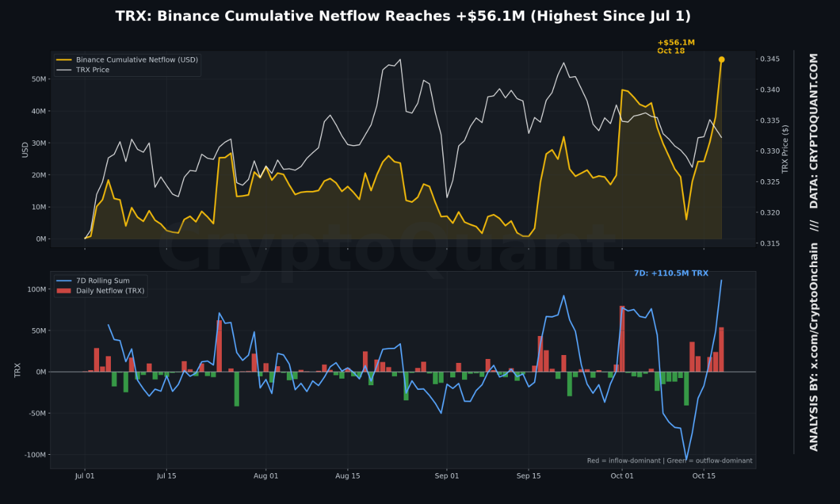Click the Aug 15 date label
The width and height of the screenshot is (840, 504).
[347, 476]
